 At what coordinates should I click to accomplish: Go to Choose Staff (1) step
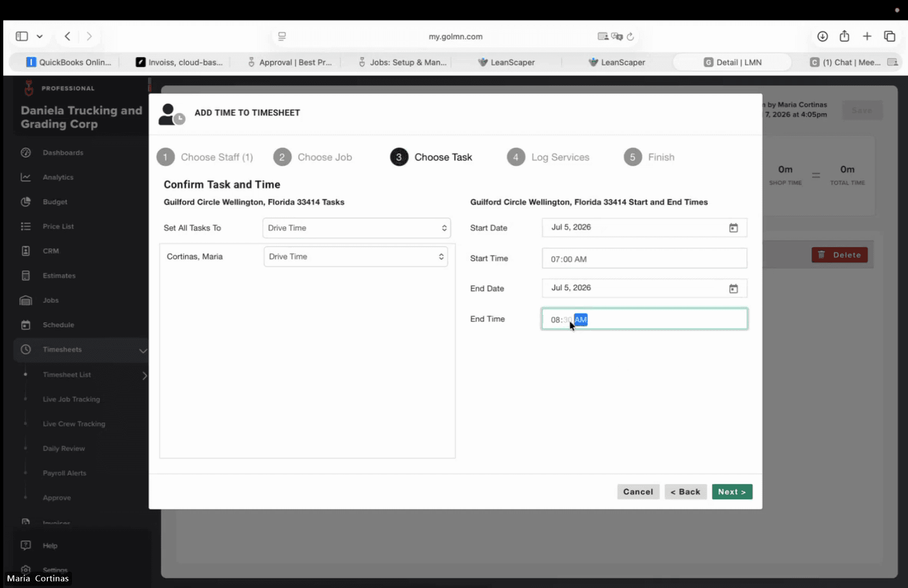(x=205, y=157)
